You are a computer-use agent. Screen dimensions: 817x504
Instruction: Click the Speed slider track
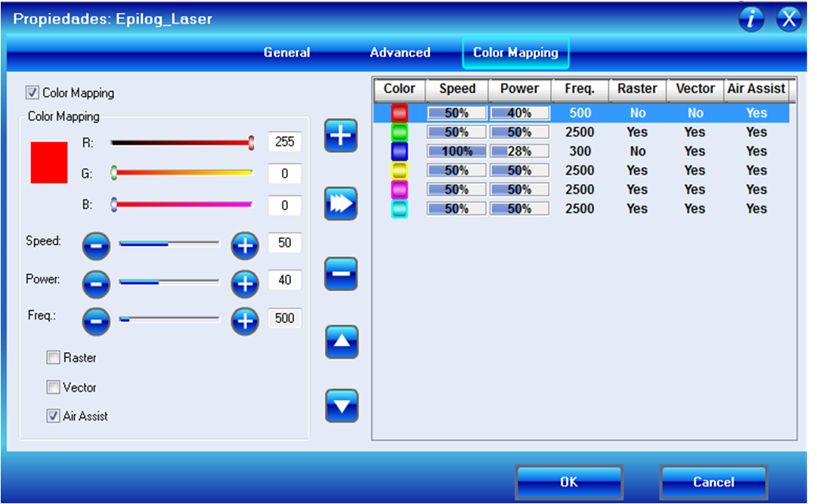point(169,243)
